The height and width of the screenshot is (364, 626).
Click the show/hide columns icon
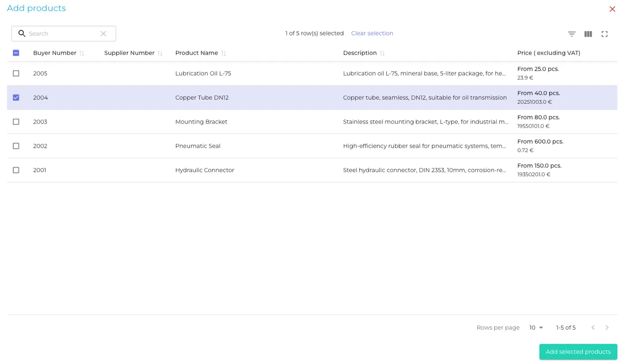coord(588,34)
